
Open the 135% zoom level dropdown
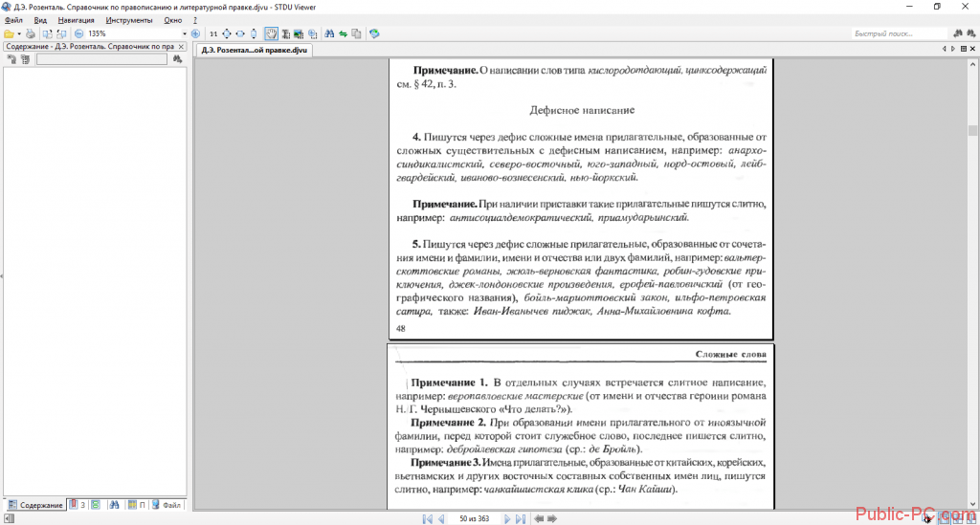(185, 33)
